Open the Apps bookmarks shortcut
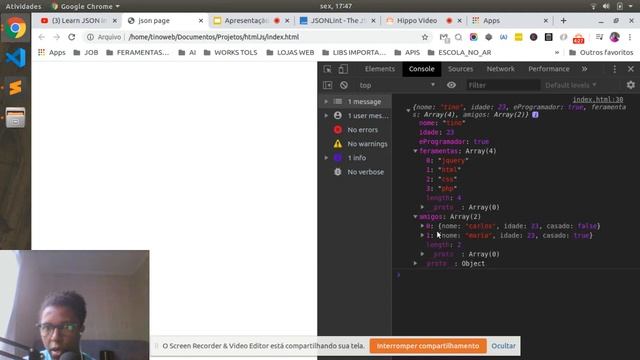The width and height of the screenshot is (640, 360). [51, 53]
